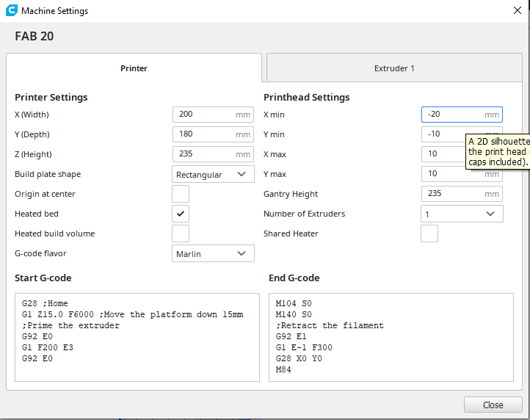Expand the G-code flavor dropdown
The height and width of the screenshot is (420, 530).
213,253
